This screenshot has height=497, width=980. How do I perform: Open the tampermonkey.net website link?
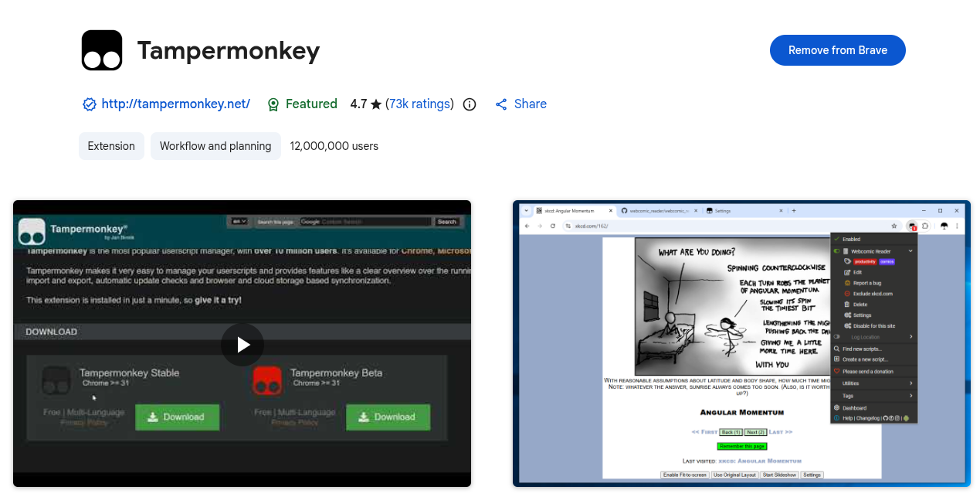(x=176, y=104)
